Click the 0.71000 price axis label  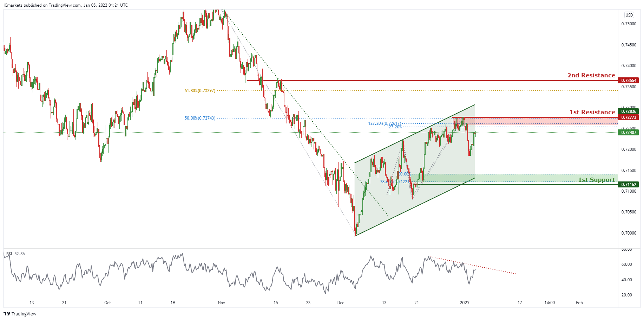(x=629, y=191)
